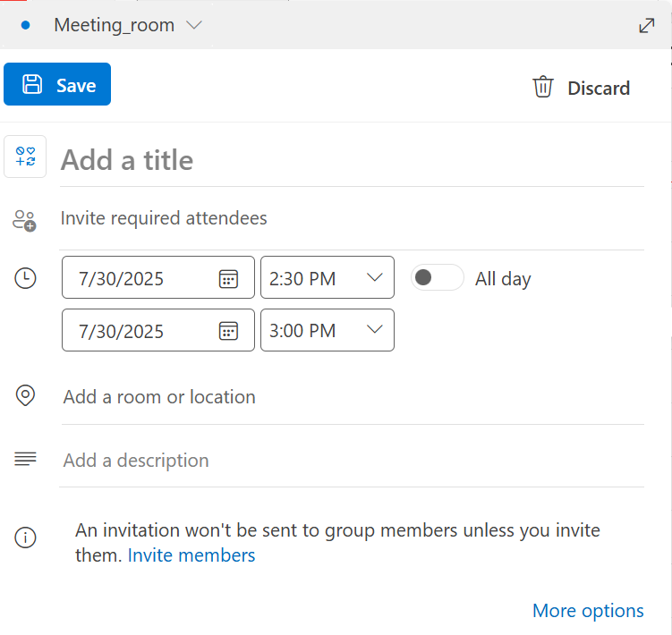
Task: Open the event category icon picker beside title
Action: point(25,157)
